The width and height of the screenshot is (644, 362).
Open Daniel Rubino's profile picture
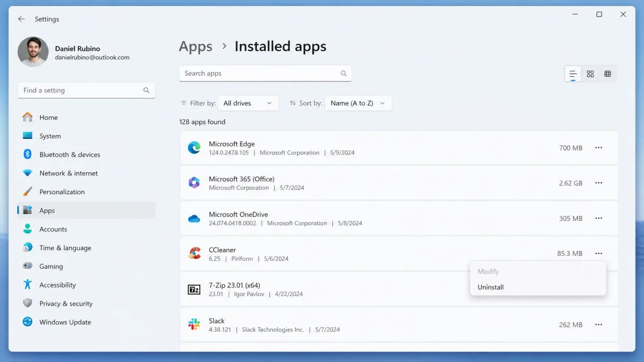(x=33, y=52)
